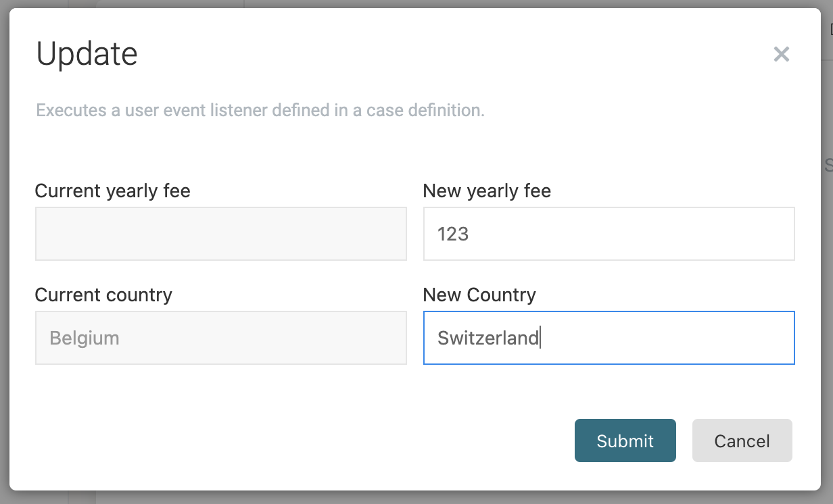The width and height of the screenshot is (833, 504).
Task: Click into the New Country field
Action: point(609,338)
